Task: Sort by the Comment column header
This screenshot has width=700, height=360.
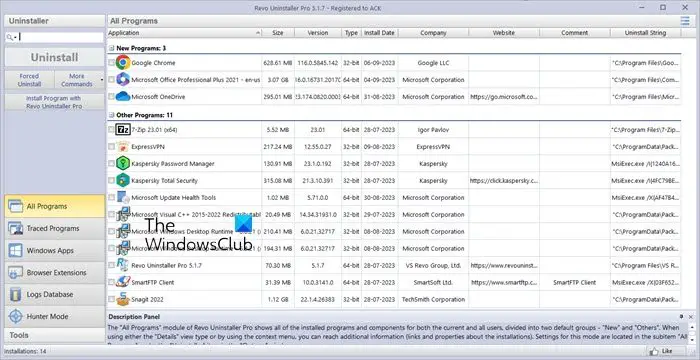Action: pos(575,33)
